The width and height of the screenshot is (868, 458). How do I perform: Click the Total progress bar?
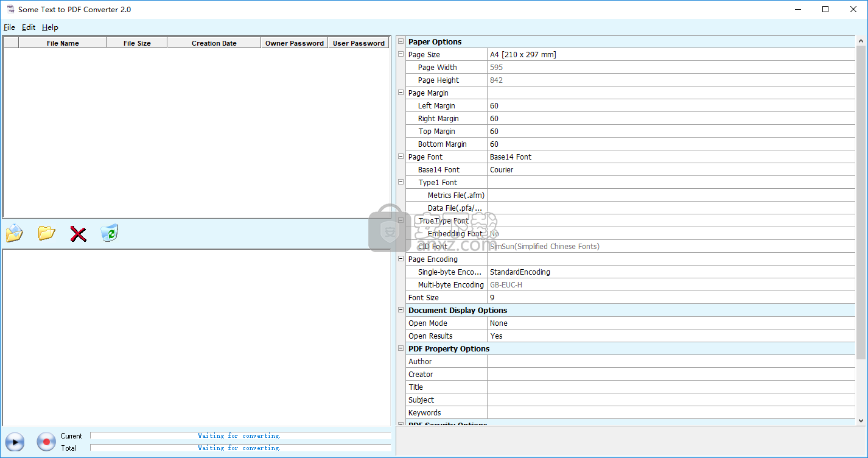click(240, 448)
